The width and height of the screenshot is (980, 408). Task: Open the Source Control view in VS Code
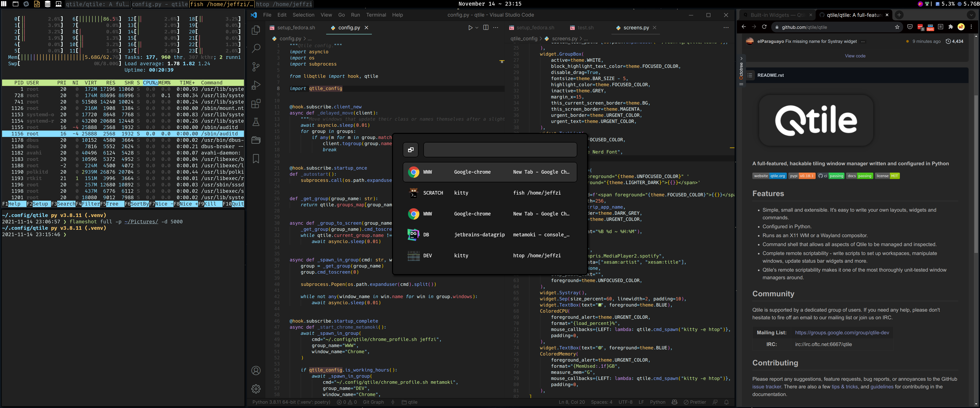tap(256, 67)
